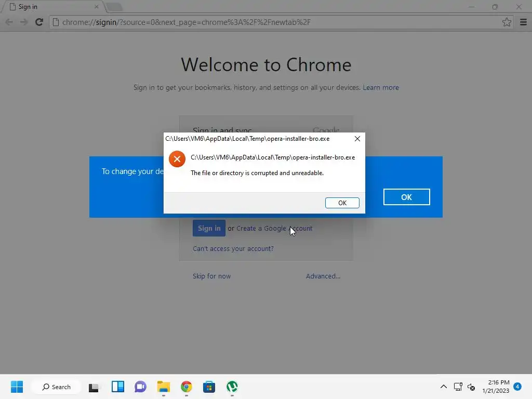Click the muted volume icon in the tray
The width and height of the screenshot is (532, 399).
[x=471, y=387]
